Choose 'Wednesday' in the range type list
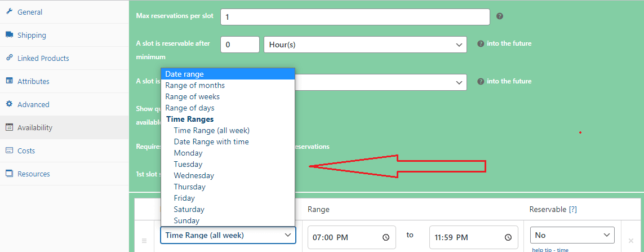644x252 pixels. click(x=194, y=176)
